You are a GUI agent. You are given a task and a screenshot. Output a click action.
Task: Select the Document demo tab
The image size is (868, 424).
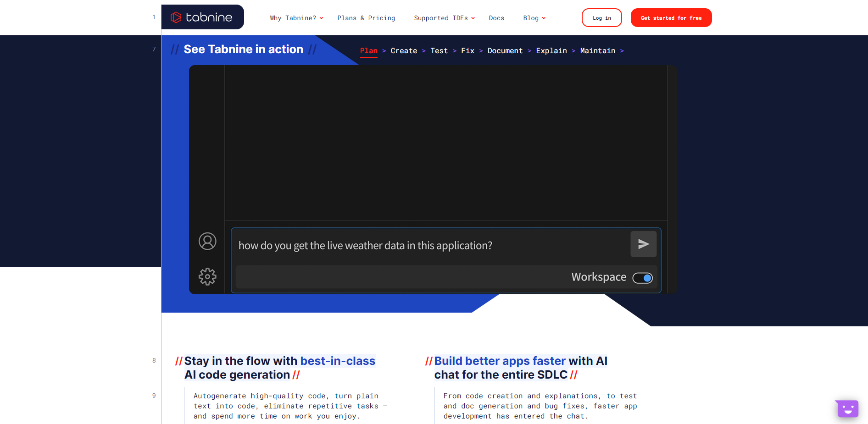click(x=505, y=51)
